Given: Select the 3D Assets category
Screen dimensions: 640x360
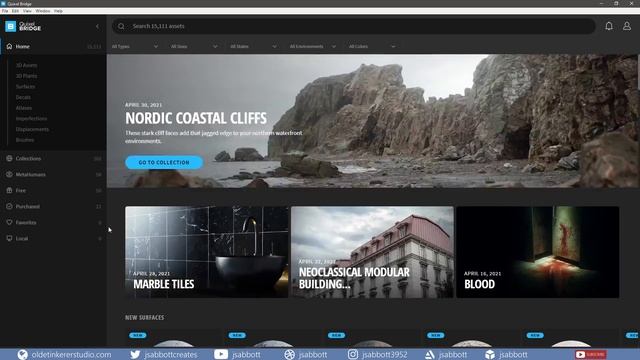Looking at the screenshot, I should click(x=27, y=65).
